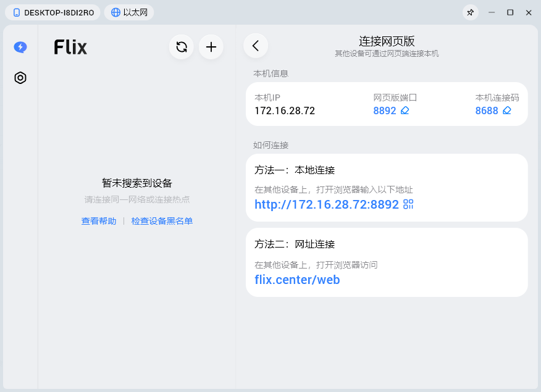Screen dimensions: 541x392
Task: Click the DESKTOP-I8DI2RO device name chip
Action: [x=52, y=13]
